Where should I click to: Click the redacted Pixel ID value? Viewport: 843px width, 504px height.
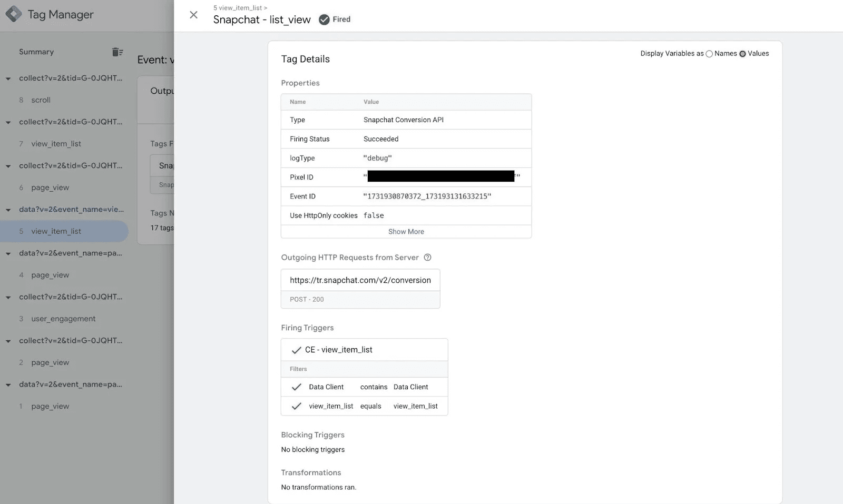(x=441, y=176)
